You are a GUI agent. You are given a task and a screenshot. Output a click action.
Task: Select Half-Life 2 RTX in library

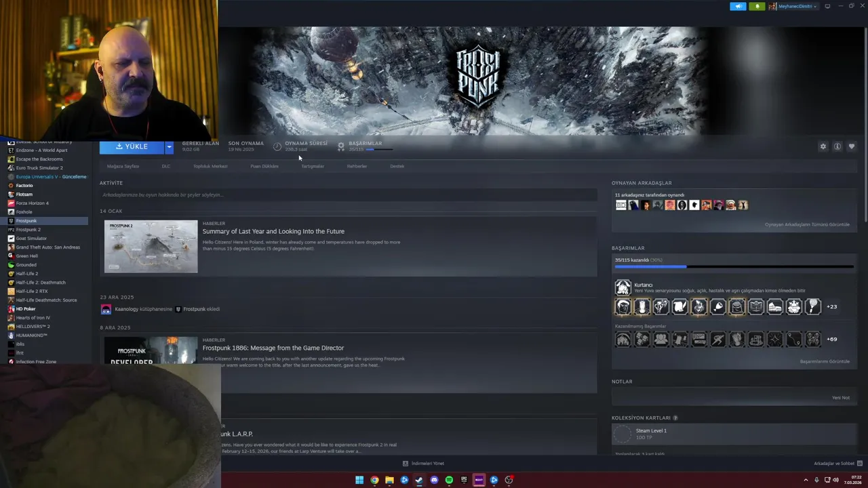[x=32, y=291]
